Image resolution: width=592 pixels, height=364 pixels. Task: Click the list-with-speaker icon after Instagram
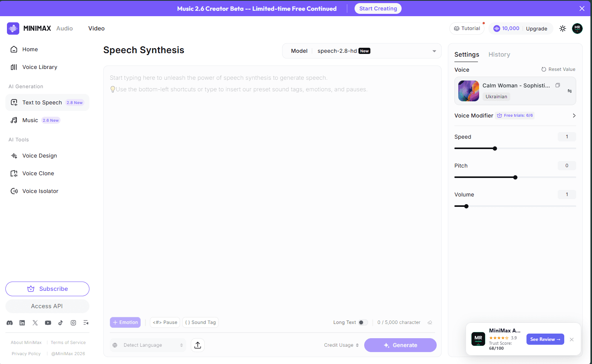(x=86, y=323)
